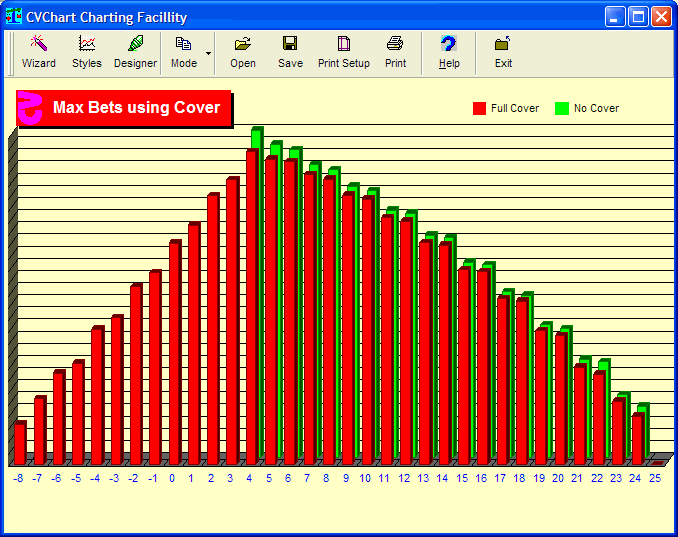Click the Max Bets using Cover title
The image size is (678, 537).
[136, 108]
